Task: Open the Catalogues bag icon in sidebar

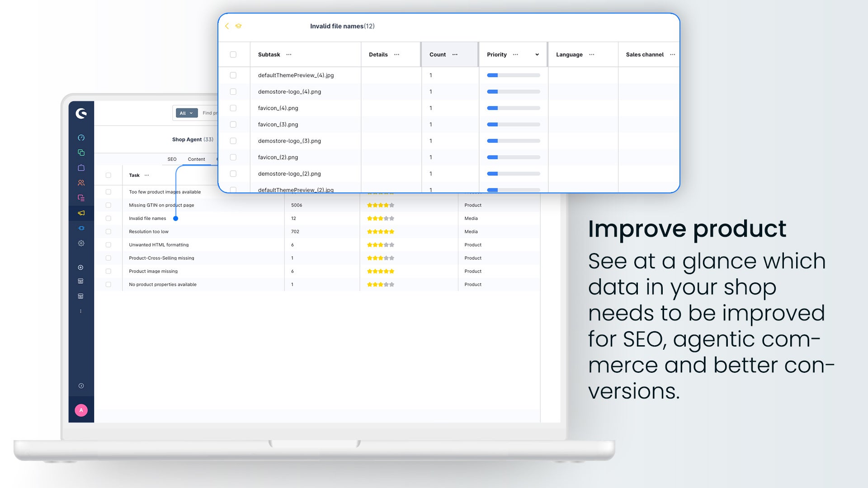Action: (81, 168)
